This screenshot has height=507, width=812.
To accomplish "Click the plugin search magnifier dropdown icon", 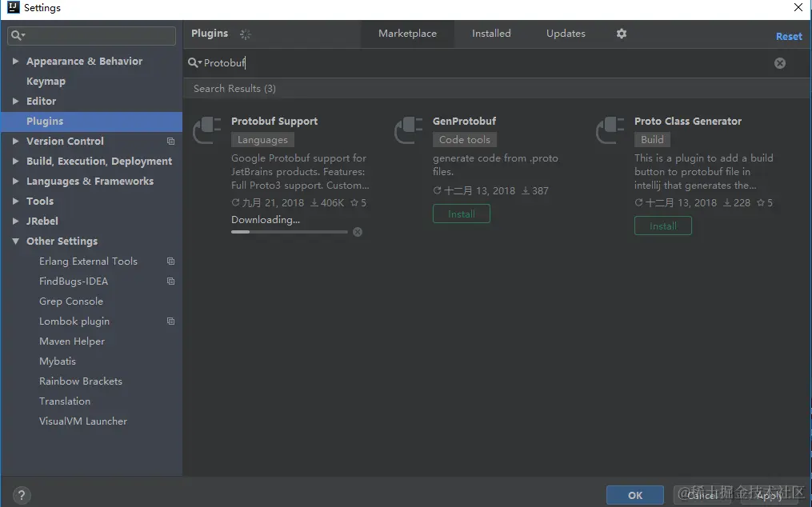I will pyautogui.click(x=194, y=62).
